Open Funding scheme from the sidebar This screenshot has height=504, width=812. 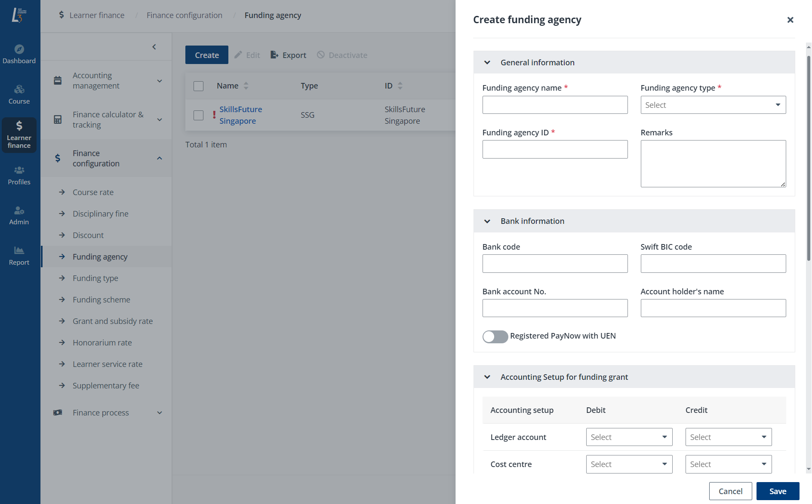(101, 299)
